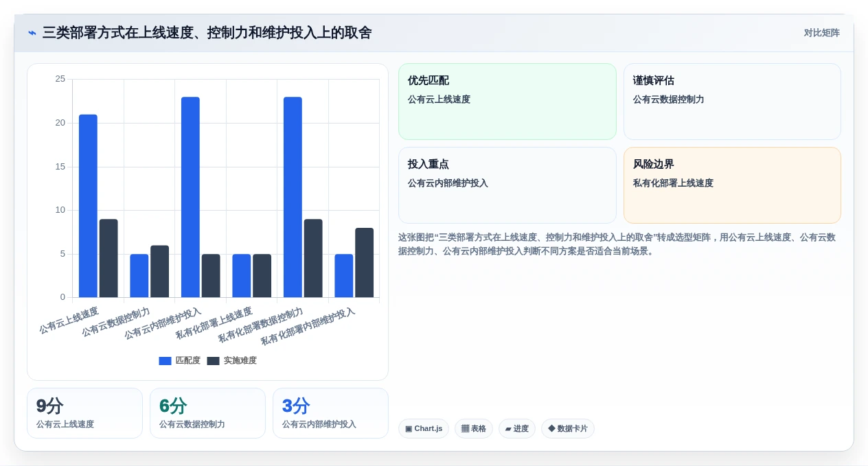Click the 私有化部署数据控制力 x-axis label

(260, 325)
